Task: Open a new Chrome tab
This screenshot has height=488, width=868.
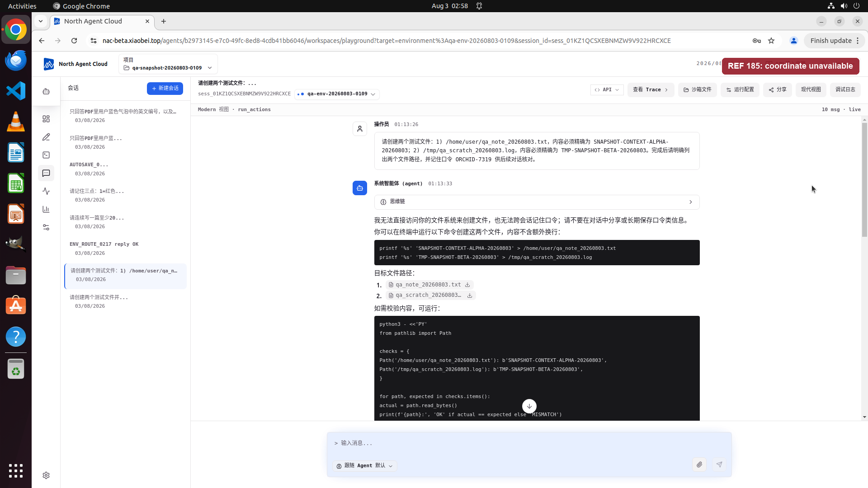Action: 164,21
